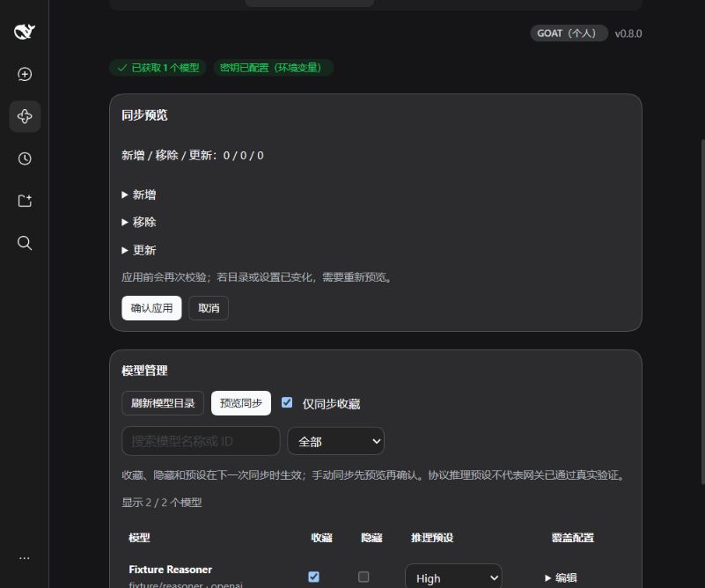
Task: Click the 模型管理 section heading
Action: [144, 371]
